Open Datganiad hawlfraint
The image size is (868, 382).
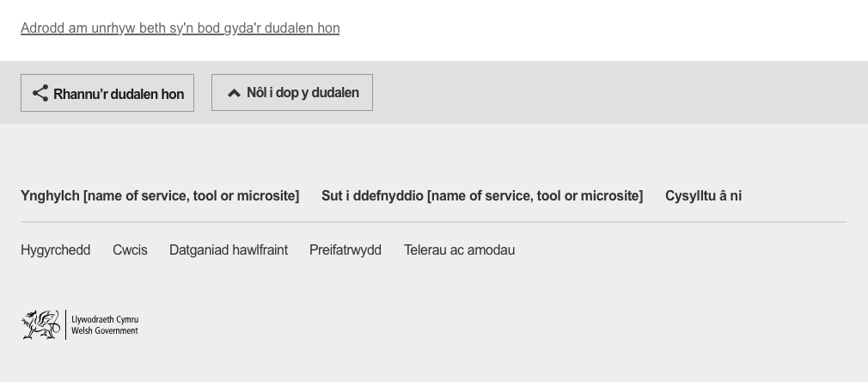229,250
